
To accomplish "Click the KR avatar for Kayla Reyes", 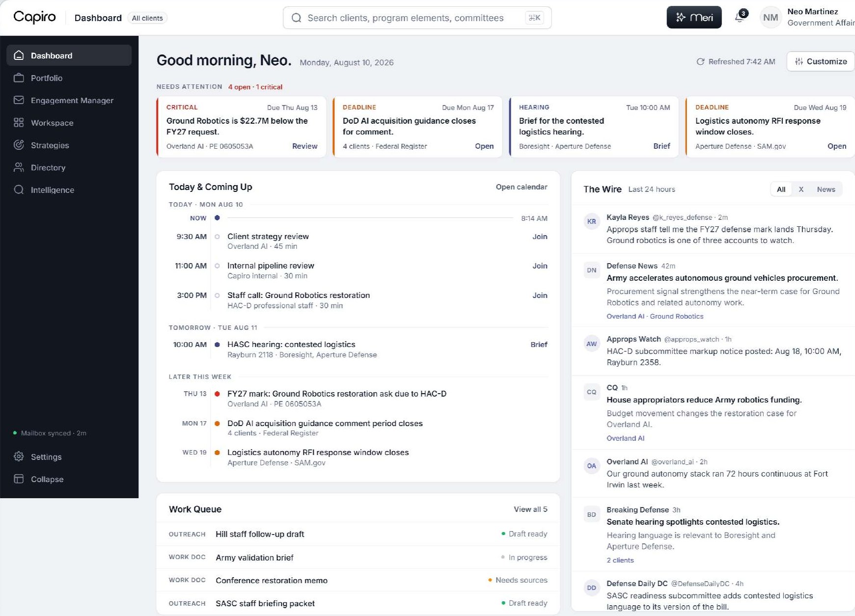I will (x=591, y=221).
